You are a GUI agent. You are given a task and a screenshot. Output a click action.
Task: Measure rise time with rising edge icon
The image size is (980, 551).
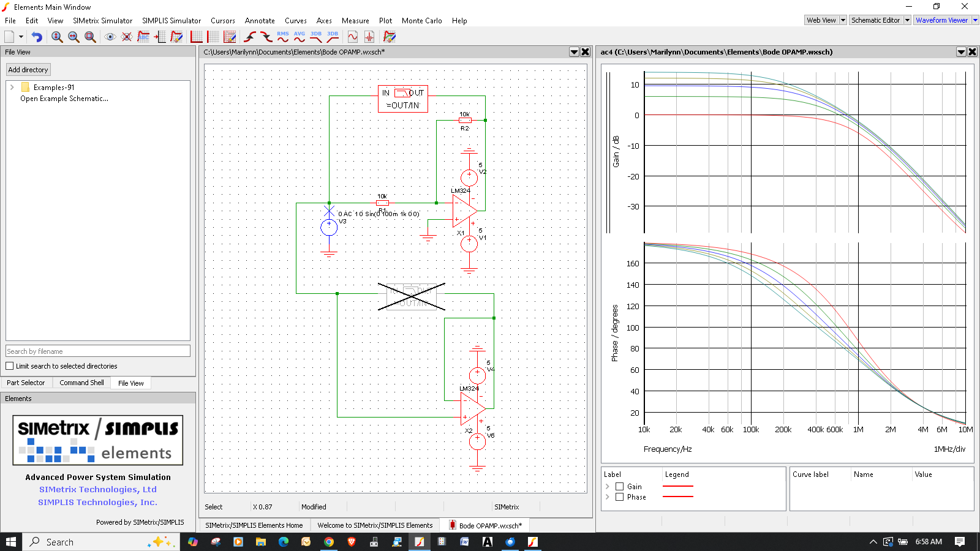(x=250, y=37)
